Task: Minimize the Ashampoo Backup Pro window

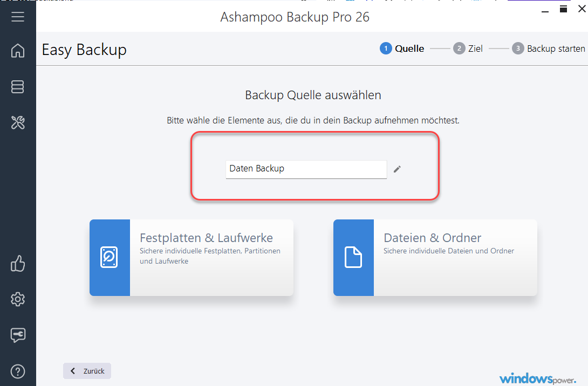Action: (x=545, y=12)
